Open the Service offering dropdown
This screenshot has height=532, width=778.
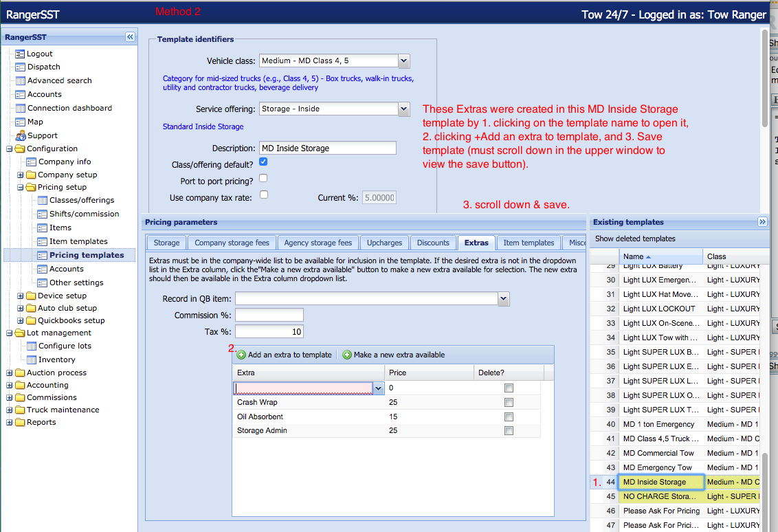404,109
